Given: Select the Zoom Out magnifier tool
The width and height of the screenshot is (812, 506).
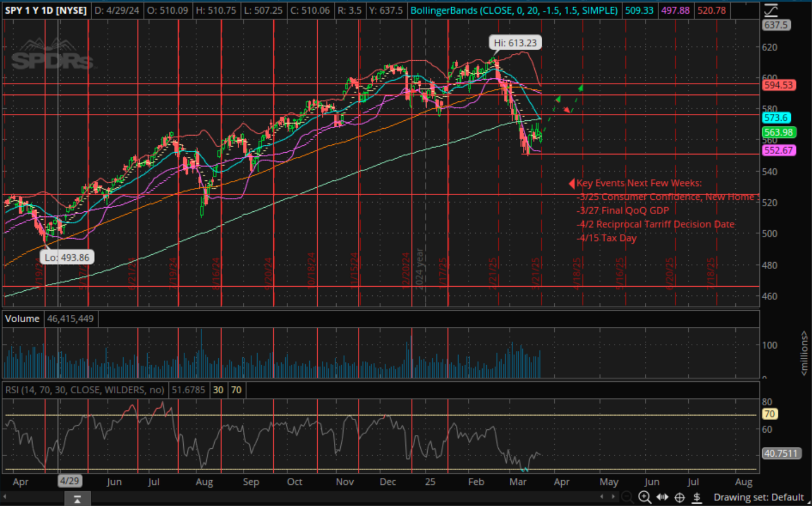Looking at the screenshot, I should tap(628, 497).
